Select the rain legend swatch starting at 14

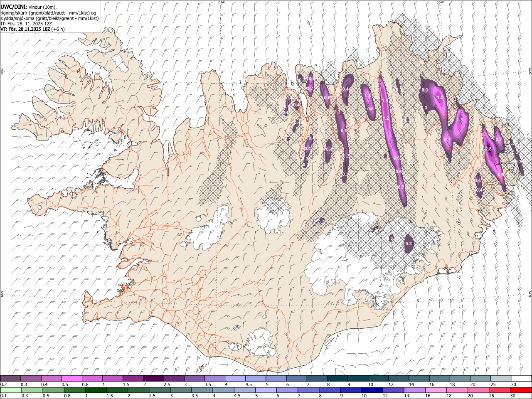click(x=414, y=390)
